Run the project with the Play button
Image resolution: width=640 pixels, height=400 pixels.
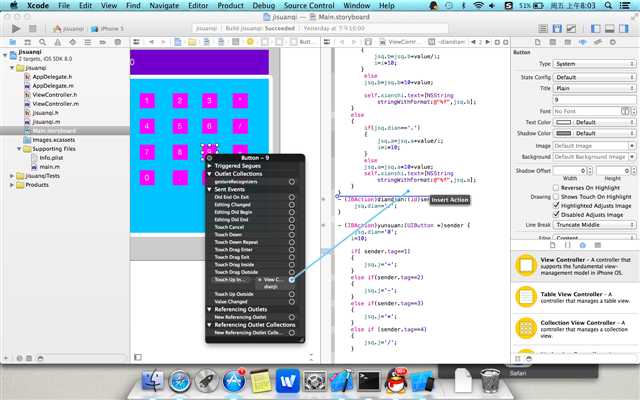16,29
